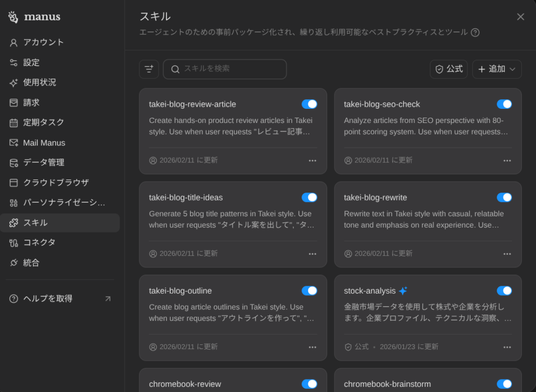Open the データ管理 section
The width and height of the screenshot is (536, 392).
[43, 163]
